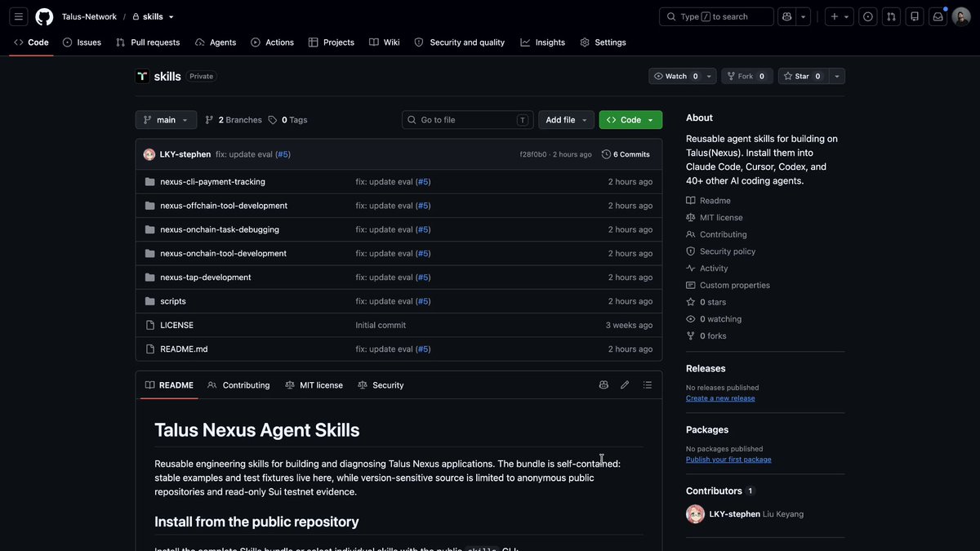Open the user profile avatar menu
This screenshot has width=980, height=551.
961,16
